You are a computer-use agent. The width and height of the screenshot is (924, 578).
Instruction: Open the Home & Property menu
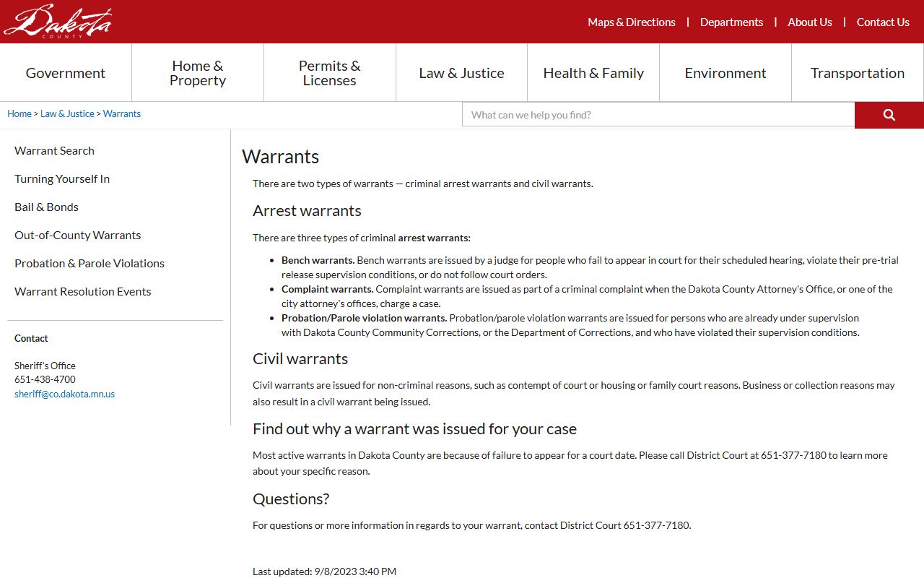click(x=197, y=73)
